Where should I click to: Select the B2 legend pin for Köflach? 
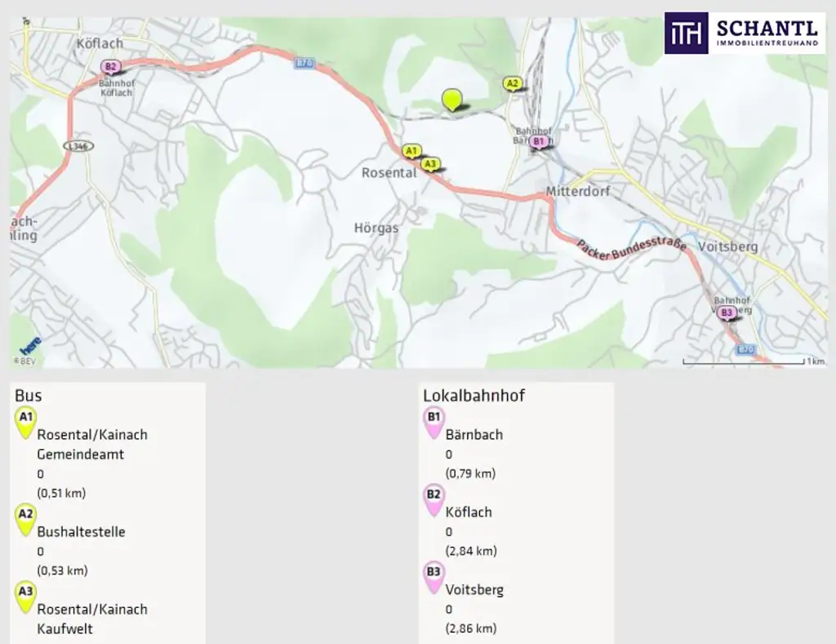point(434,500)
